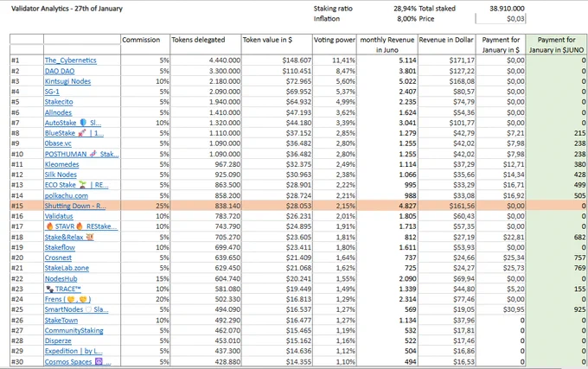Select voting power cell 11,41%
The width and height of the screenshot is (588, 369).
pyautogui.click(x=335, y=60)
